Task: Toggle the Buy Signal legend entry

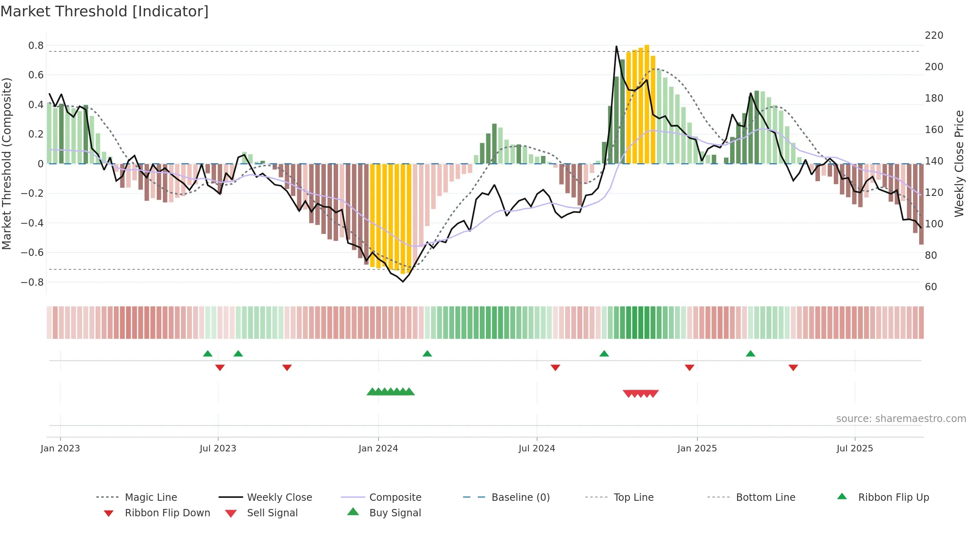Action: pos(384,513)
